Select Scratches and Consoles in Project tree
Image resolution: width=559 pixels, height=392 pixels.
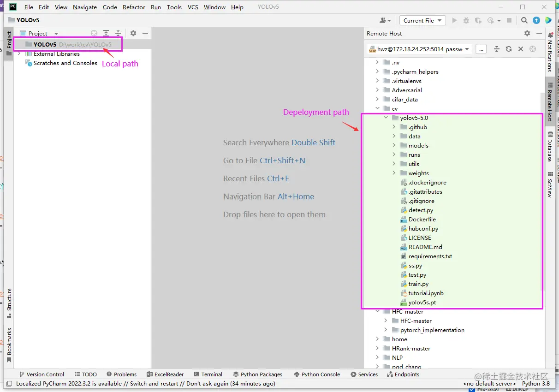coord(61,63)
